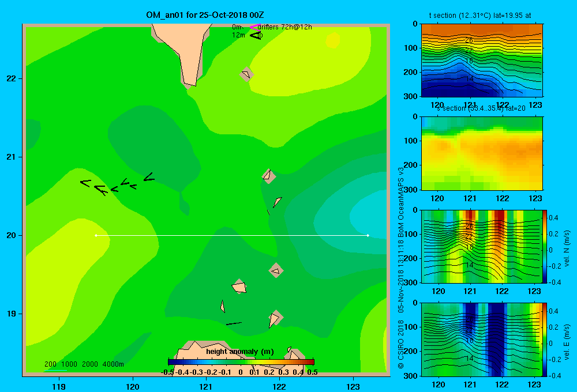Click the title OM_an01 for 25-Oct-2018 00Z
Screen dimensions: 577x392
click(x=205, y=15)
